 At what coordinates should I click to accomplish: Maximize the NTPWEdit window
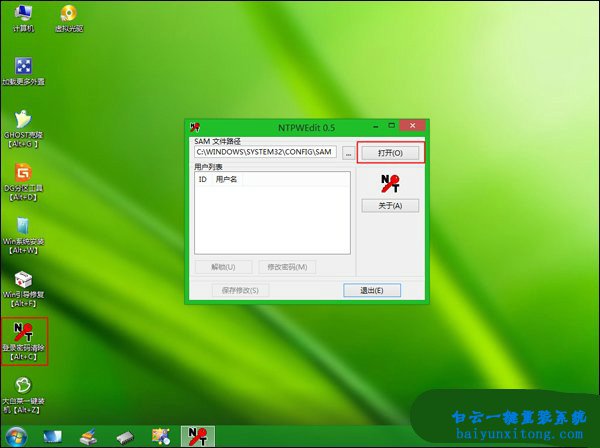pos(391,125)
